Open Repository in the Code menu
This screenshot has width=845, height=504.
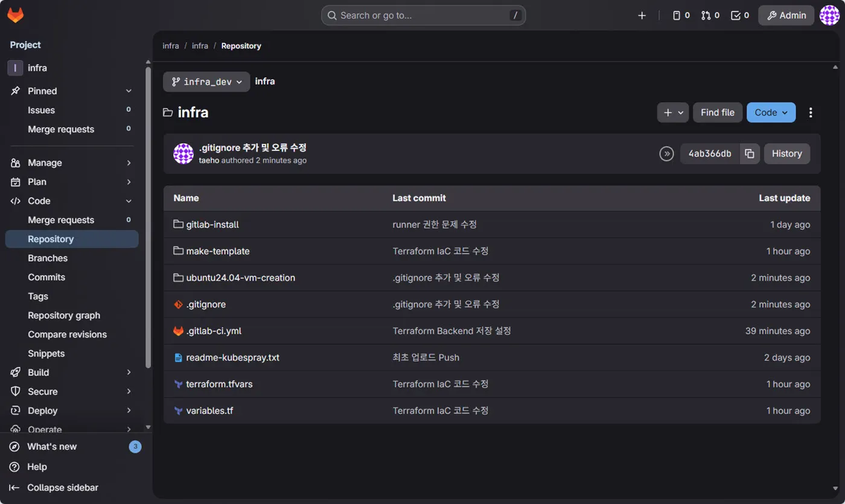[72, 239]
